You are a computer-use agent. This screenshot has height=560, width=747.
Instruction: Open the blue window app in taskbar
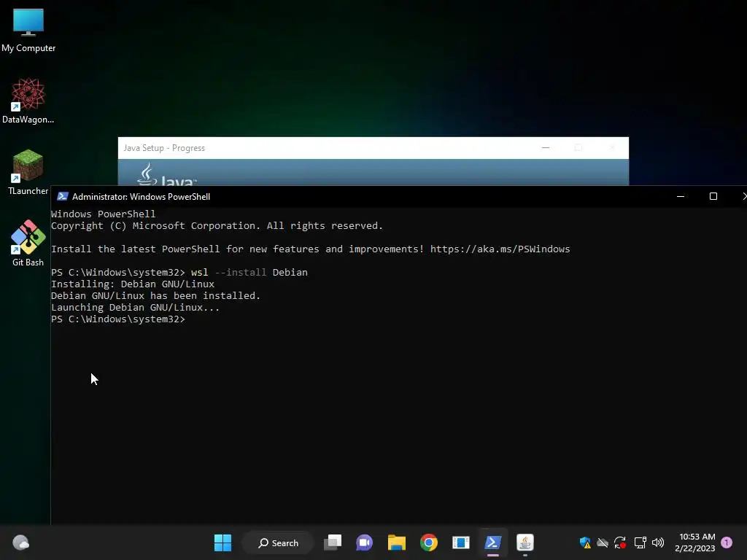pyautogui.click(x=461, y=542)
